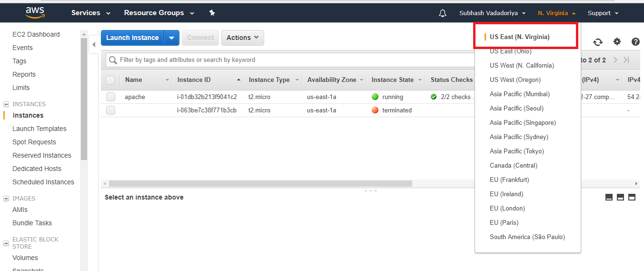Click the horizontal table scrollbar
This screenshot has height=271, width=644.
[260, 183]
